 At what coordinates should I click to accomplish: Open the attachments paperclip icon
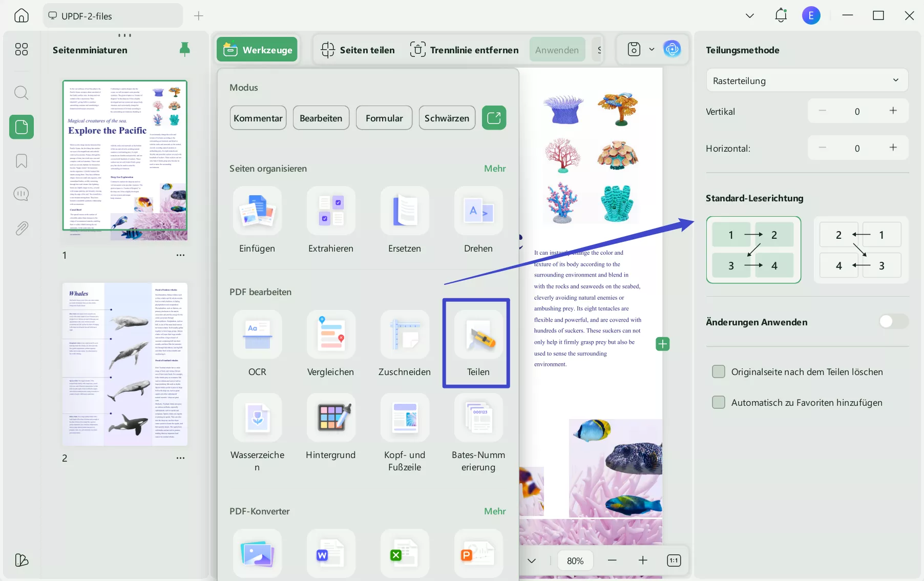[x=22, y=228]
